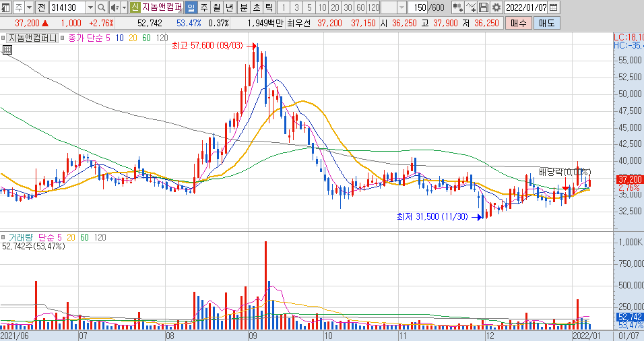Open stock code history dropdown arrow
Viewport: 644px width, 341px height.
pos(90,7)
